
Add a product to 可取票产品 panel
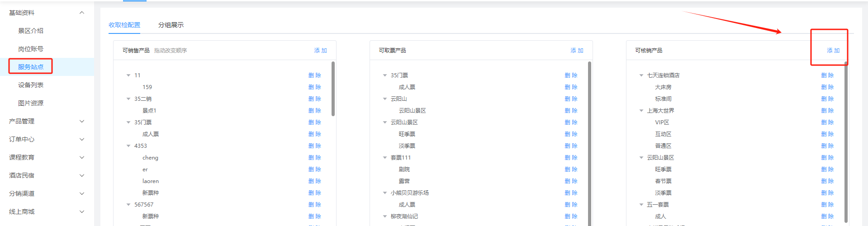click(x=577, y=51)
